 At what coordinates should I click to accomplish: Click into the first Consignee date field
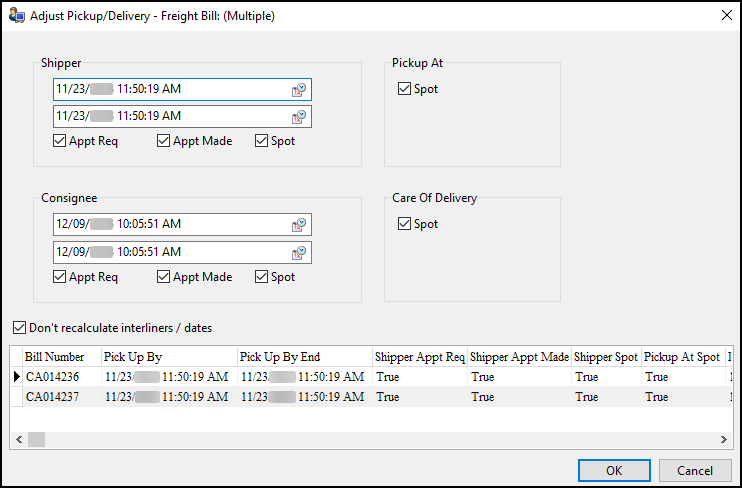(x=170, y=224)
